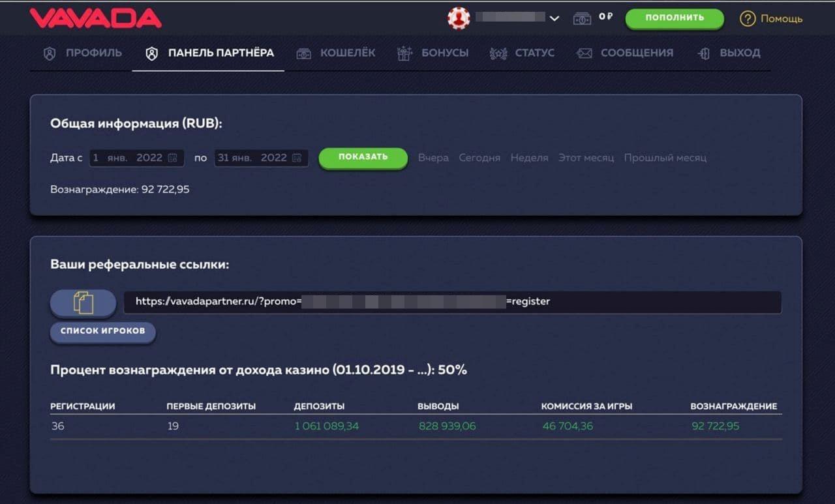Expand the account dropdown chevron

[554, 18]
